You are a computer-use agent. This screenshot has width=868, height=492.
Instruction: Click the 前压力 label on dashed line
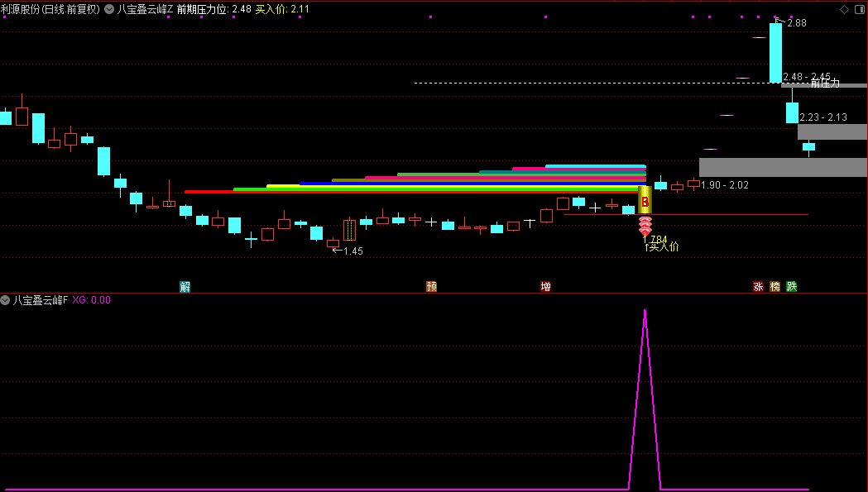point(825,84)
